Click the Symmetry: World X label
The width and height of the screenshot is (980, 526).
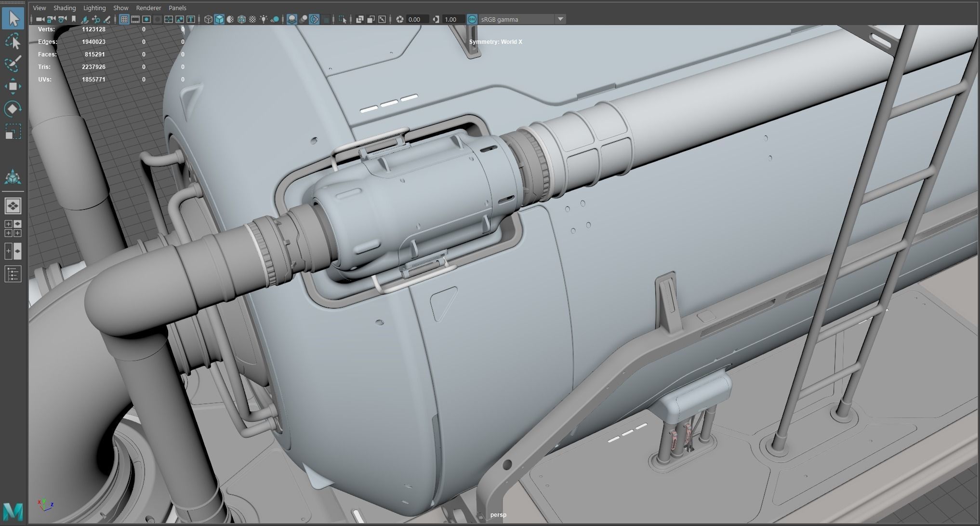pyautogui.click(x=496, y=42)
